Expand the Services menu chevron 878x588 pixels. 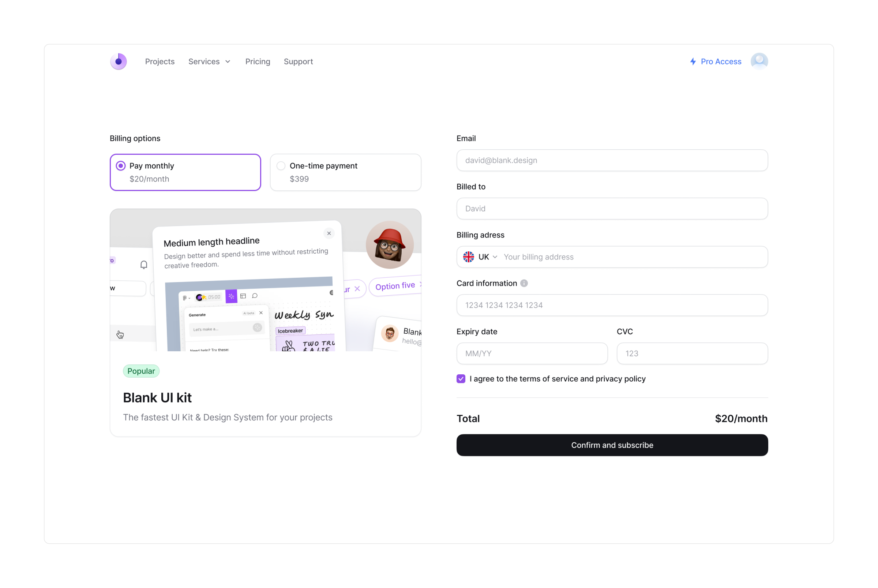(228, 62)
